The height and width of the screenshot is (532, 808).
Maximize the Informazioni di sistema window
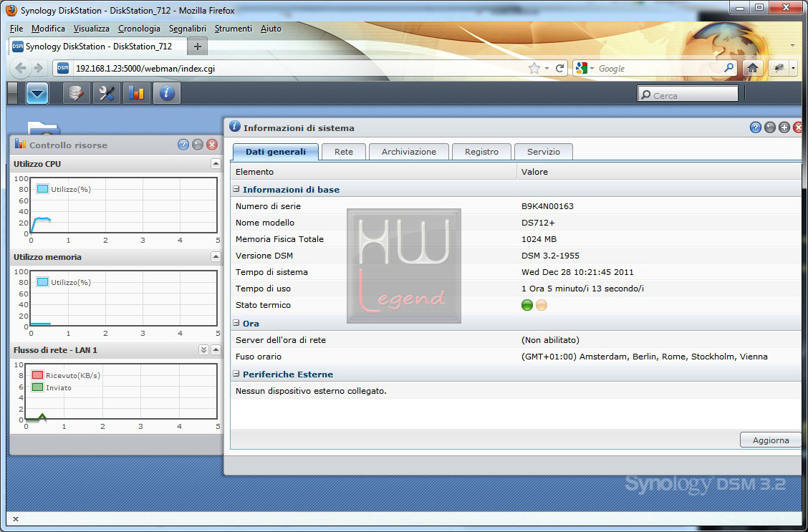[x=784, y=127]
